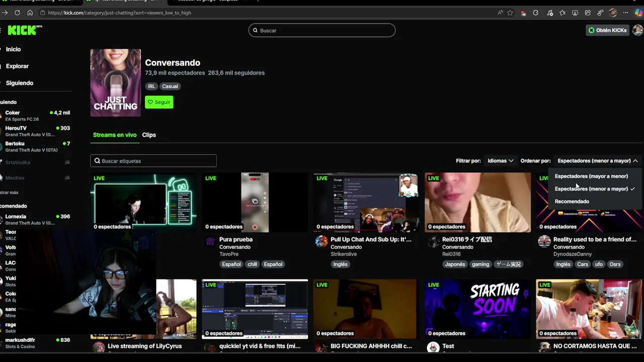Click chill tag under Pura prueba
The width and height of the screenshot is (644, 362).
pyautogui.click(x=253, y=264)
